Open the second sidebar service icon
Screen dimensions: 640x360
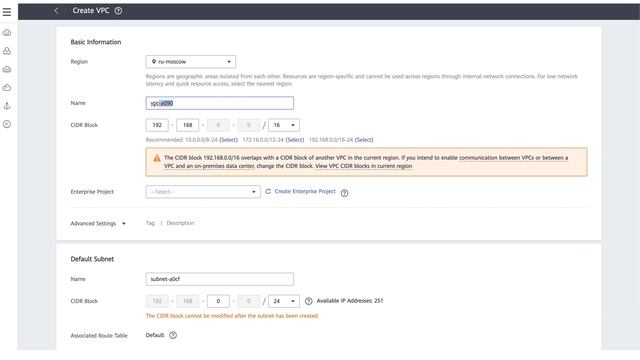tap(7, 51)
